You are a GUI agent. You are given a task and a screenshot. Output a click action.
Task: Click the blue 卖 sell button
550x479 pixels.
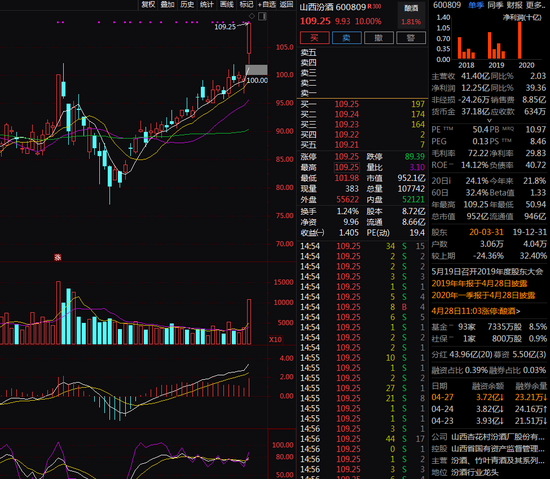(347, 38)
